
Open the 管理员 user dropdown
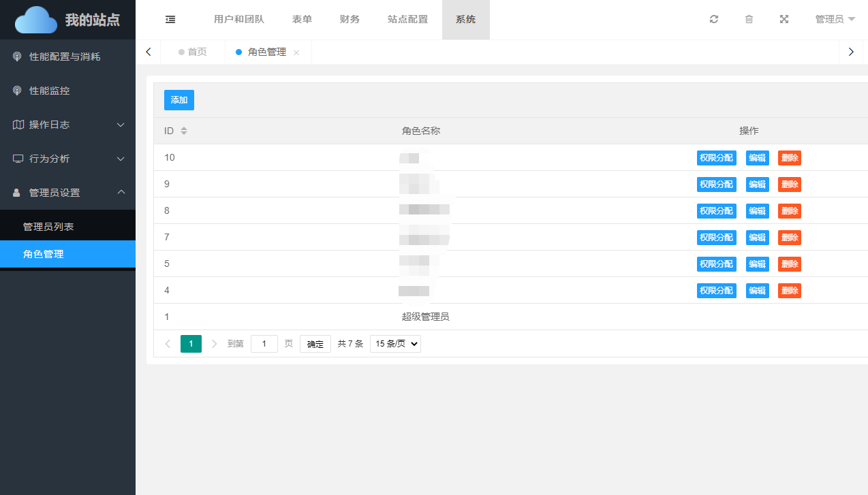click(835, 20)
